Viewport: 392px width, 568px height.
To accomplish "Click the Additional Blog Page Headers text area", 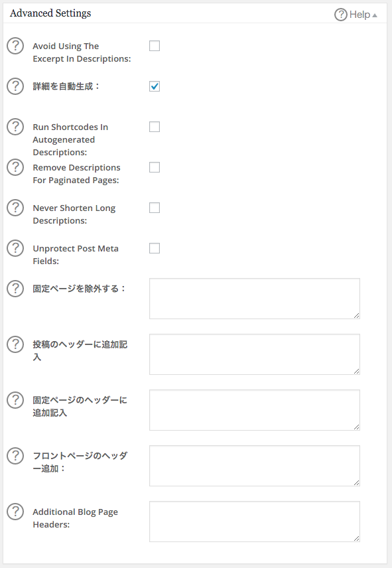I will click(255, 522).
